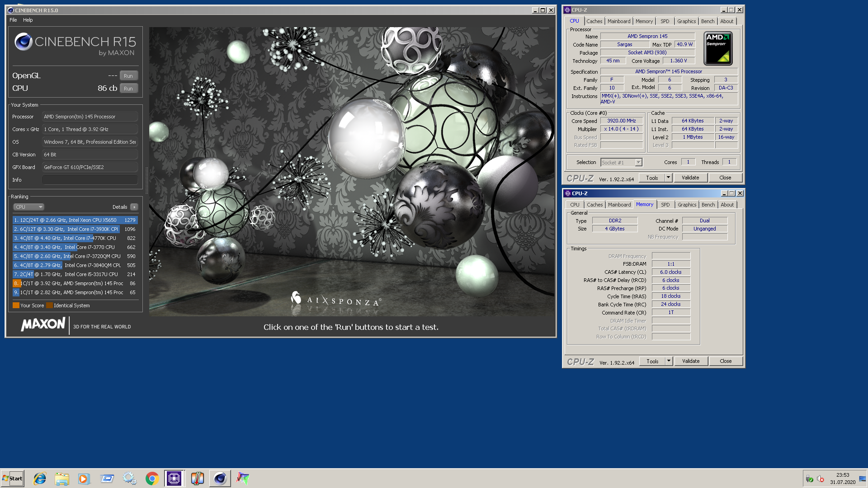Image resolution: width=868 pixels, height=488 pixels.
Task: Switch to CPU tab in bottom CPU-Z
Action: point(575,205)
